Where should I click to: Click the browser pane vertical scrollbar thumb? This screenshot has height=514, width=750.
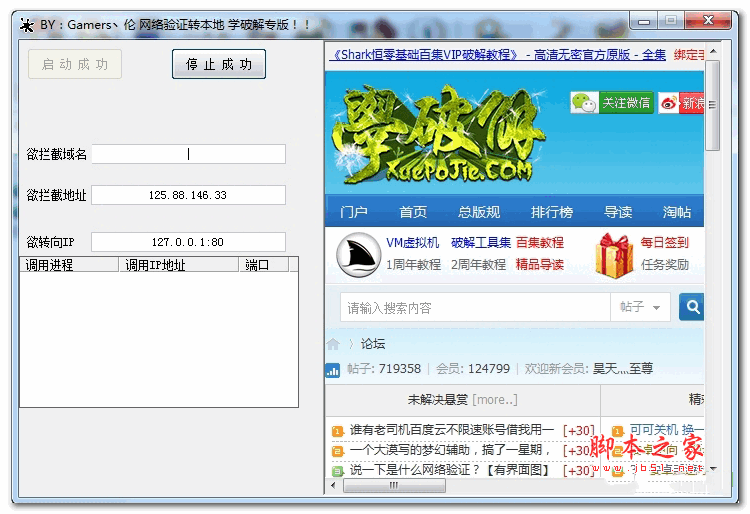[x=712, y=105]
